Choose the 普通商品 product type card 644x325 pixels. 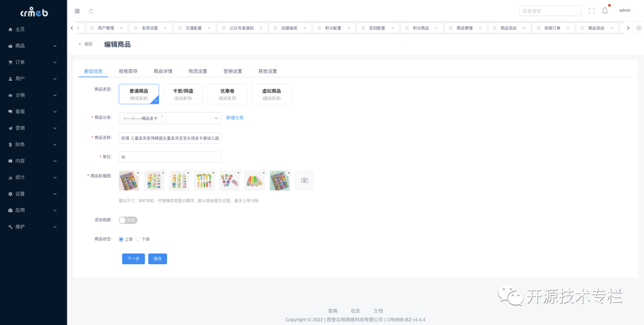pyautogui.click(x=139, y=94)
